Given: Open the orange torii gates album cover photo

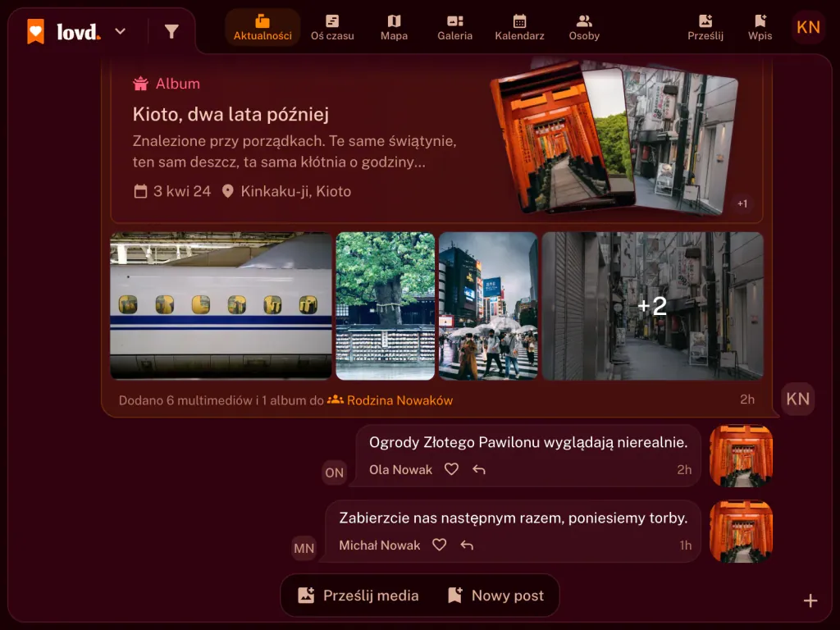Looking at the screenshot, I should pyautogui.click(x=550, y=138).
